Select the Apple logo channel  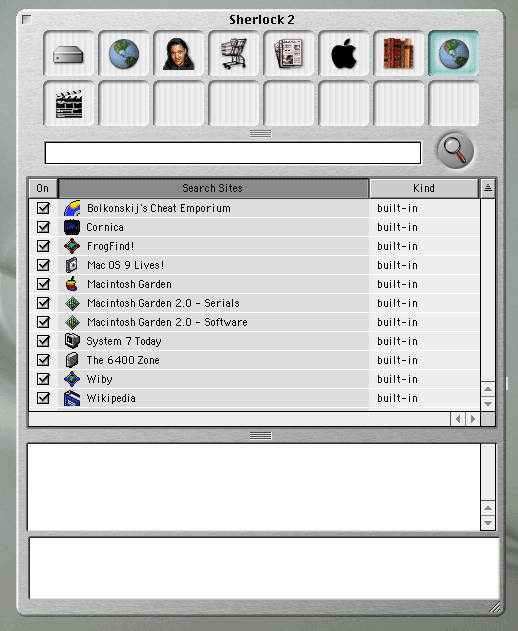coord(344,54)
